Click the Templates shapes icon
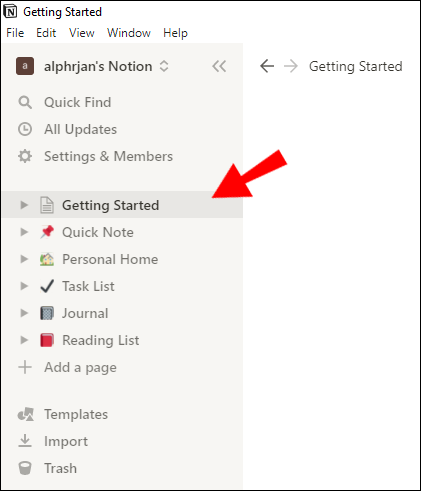 (26, 414)
